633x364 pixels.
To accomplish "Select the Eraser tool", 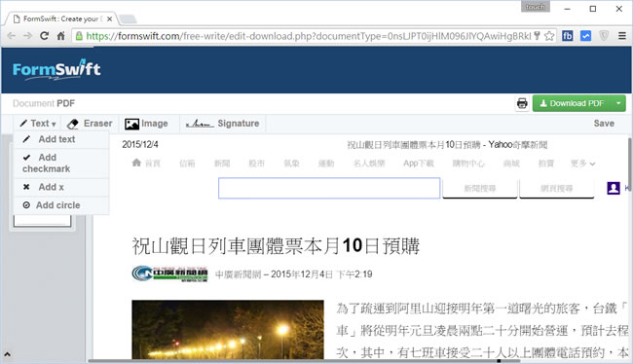I will tap(90, 124).
